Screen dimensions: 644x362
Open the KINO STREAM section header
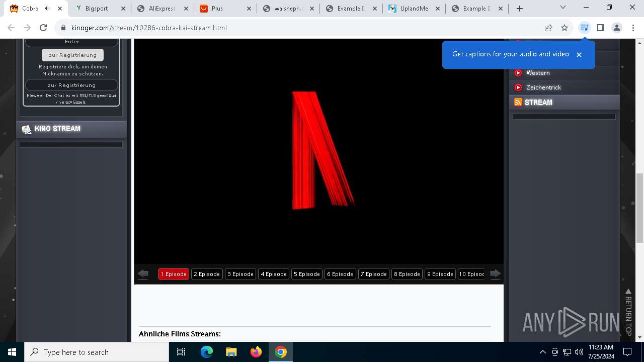[x=71, y=129]
